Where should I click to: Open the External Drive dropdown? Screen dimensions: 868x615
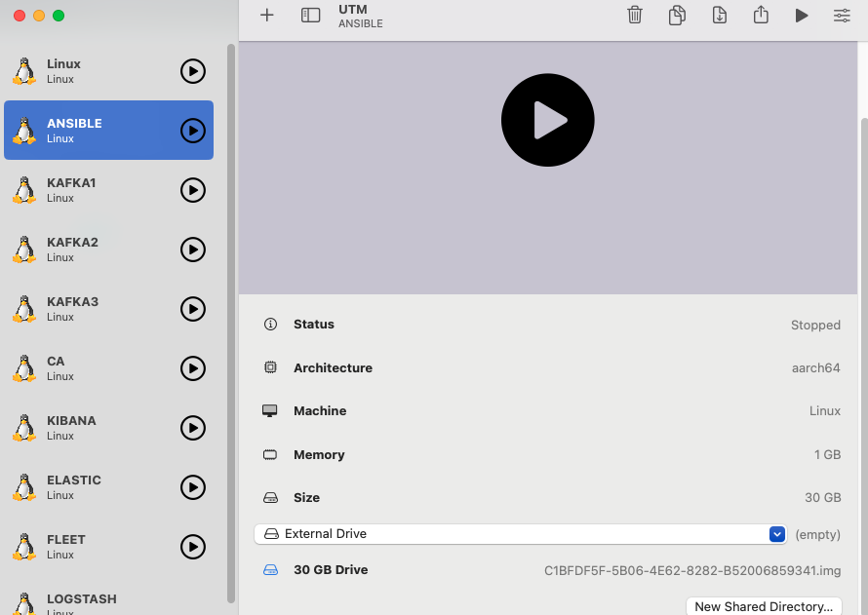521,534
